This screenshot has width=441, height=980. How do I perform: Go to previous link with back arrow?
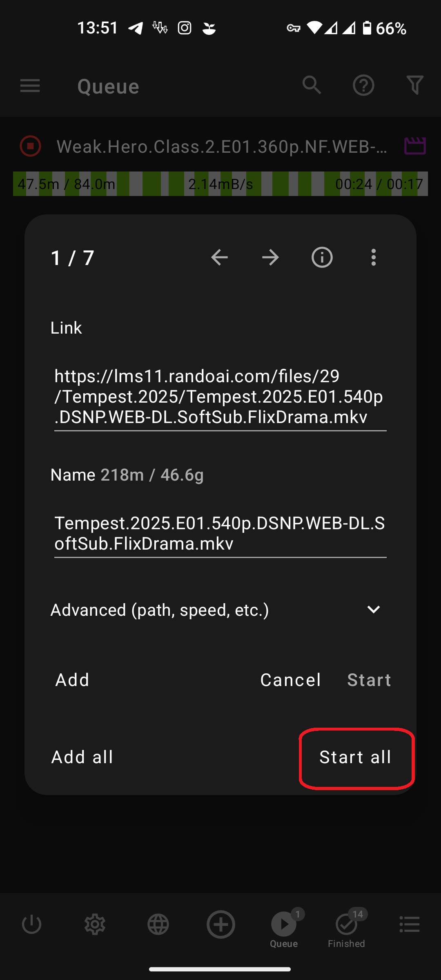(x=219, y=258)
